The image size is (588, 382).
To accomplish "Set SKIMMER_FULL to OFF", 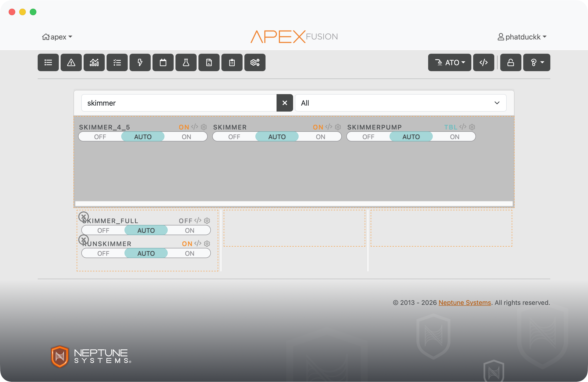I will (103, 230).
